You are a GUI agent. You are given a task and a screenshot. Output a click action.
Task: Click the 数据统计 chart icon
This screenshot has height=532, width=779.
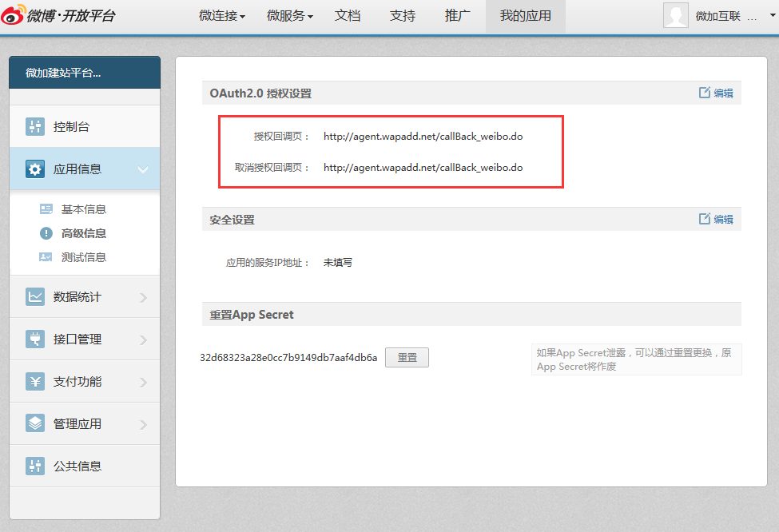point(35,297)
